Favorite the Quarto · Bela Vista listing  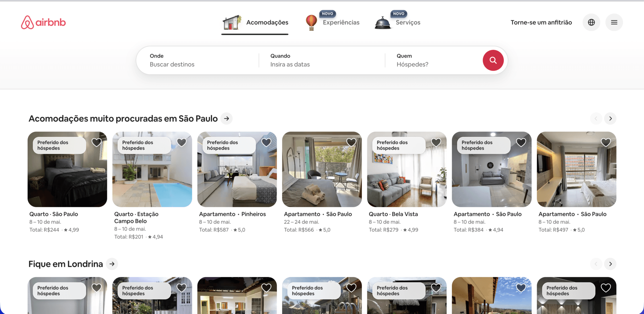coord(436,142)
